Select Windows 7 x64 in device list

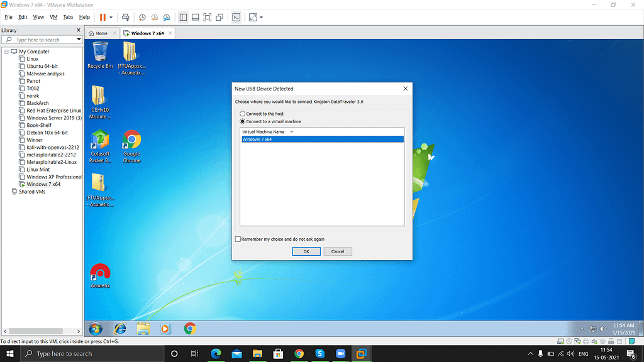tap(323, 140)
